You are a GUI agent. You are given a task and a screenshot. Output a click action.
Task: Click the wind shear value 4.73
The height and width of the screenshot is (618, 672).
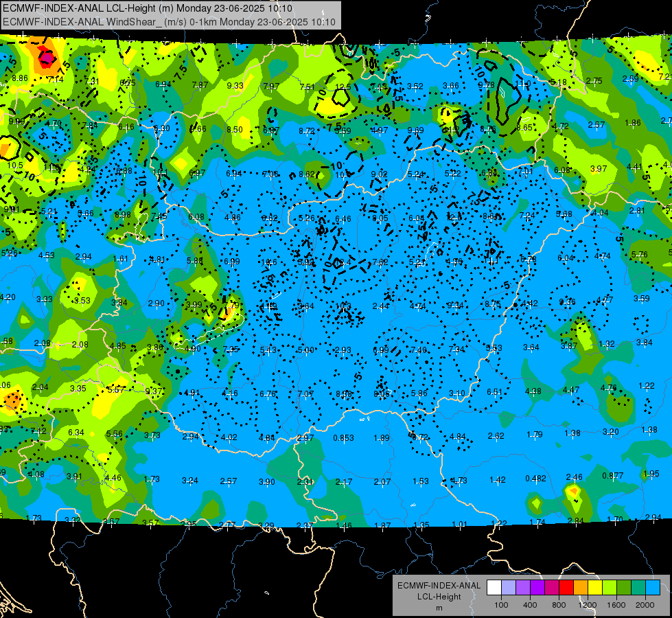[x=459, y=481]
